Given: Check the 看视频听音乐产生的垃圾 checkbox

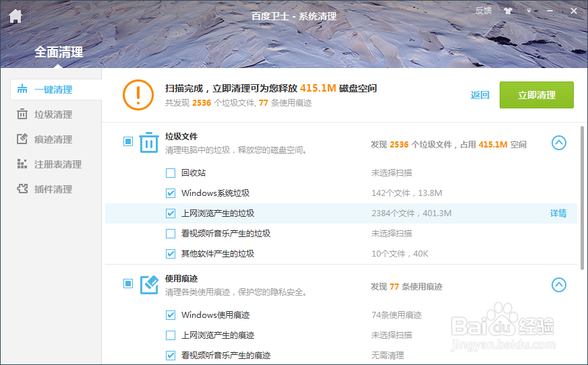Looking at the screenshot, I should 170,234.
